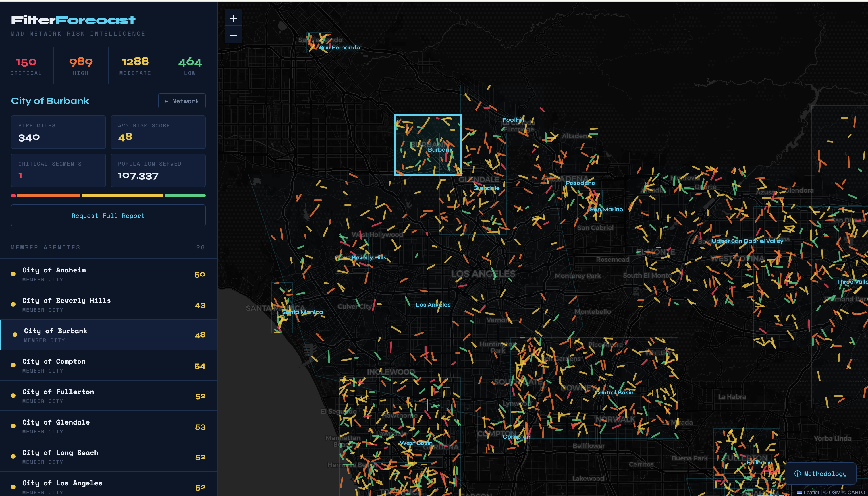Go back with the Network button
Viewport: 868px width, 496px height.
tap(182, 101)
